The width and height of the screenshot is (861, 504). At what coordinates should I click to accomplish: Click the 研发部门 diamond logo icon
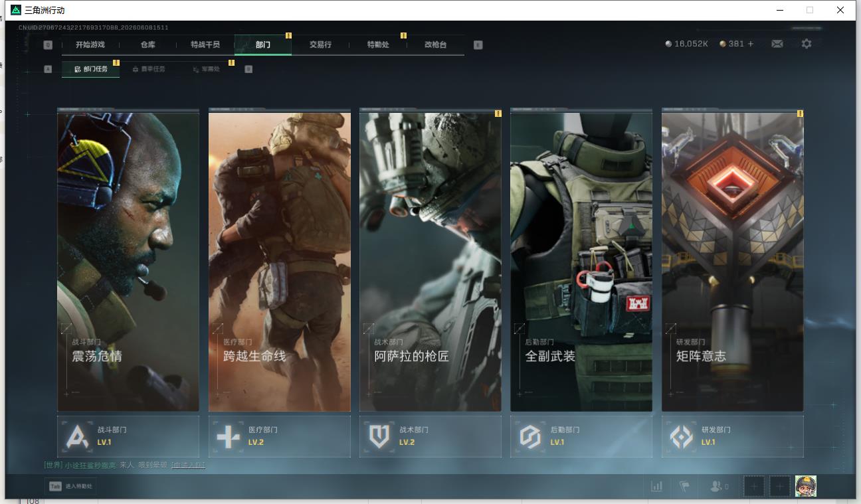click(x=681, y=437)
